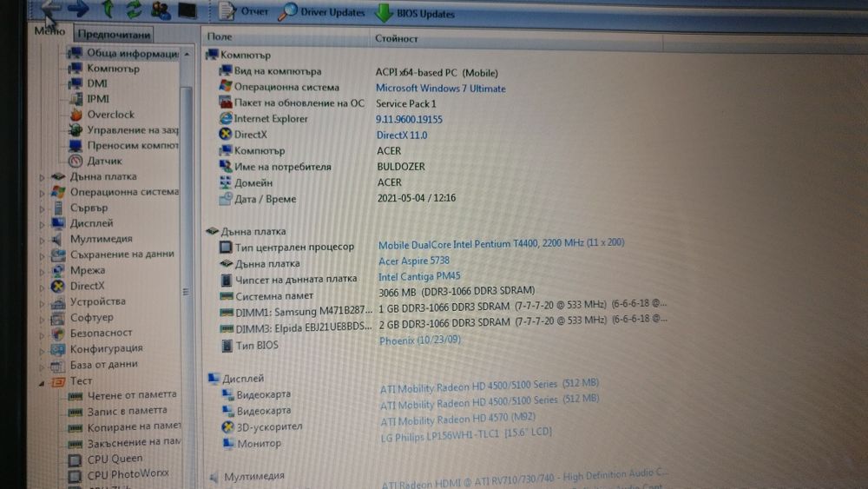
Task: Open the Отчет report button
Action: (x=243, y=11)
